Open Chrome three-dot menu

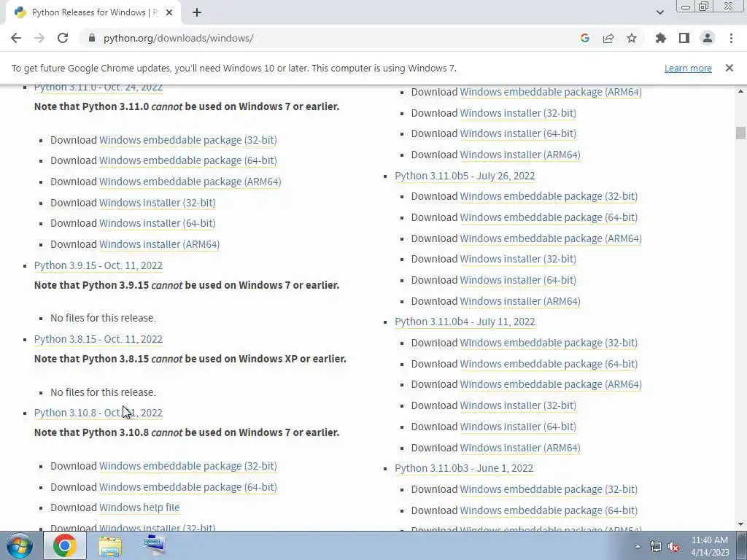[x=731, y=38]
